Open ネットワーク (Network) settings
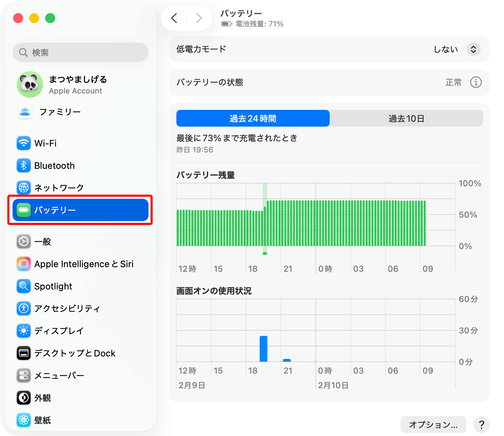The width and height of the screenshot is (504, 436). click(23, 188)
